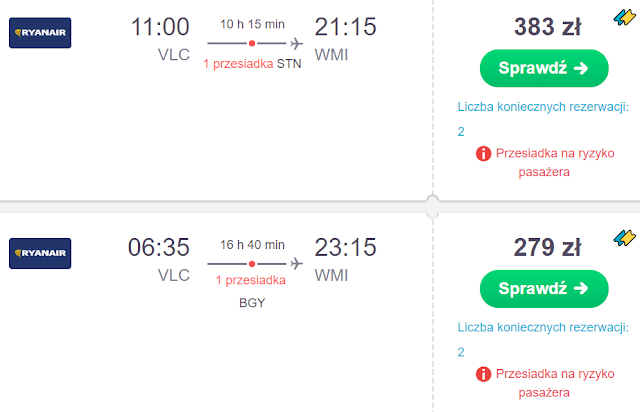The image size is (640, 412).
Task: Click the airplane icon on the 16 h 40 min route
Action: coord(296,264)
